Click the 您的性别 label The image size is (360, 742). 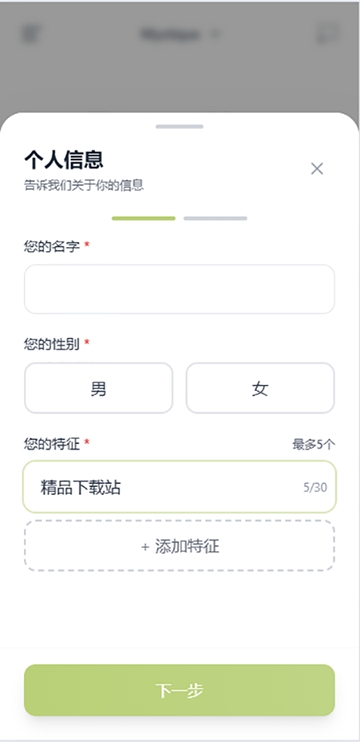(52, 344)
